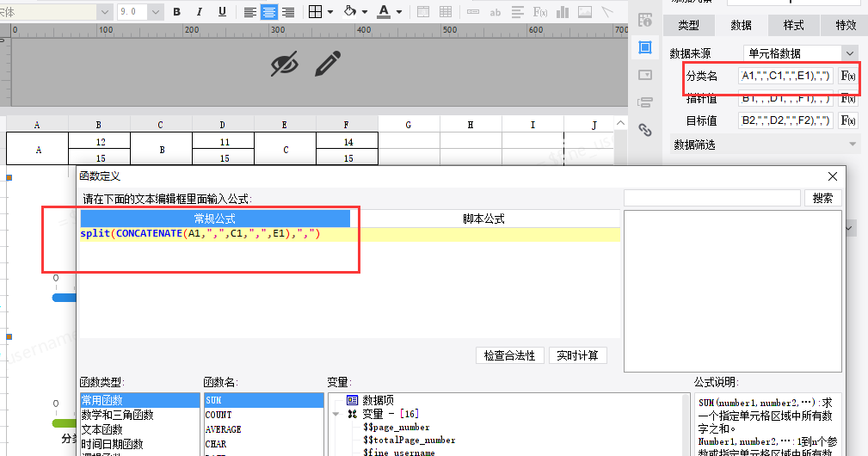The image size is (868, 456).
Task: Select the 脚本公式 tab
Action: coord(483,219)
